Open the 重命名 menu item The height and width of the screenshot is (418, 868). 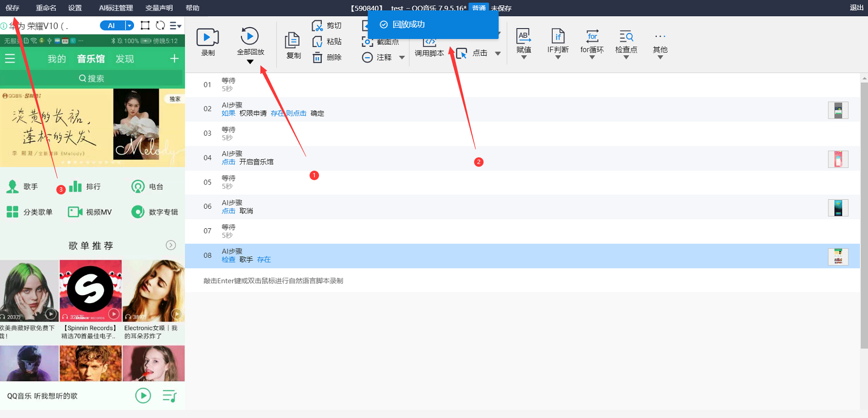point(46,8)
